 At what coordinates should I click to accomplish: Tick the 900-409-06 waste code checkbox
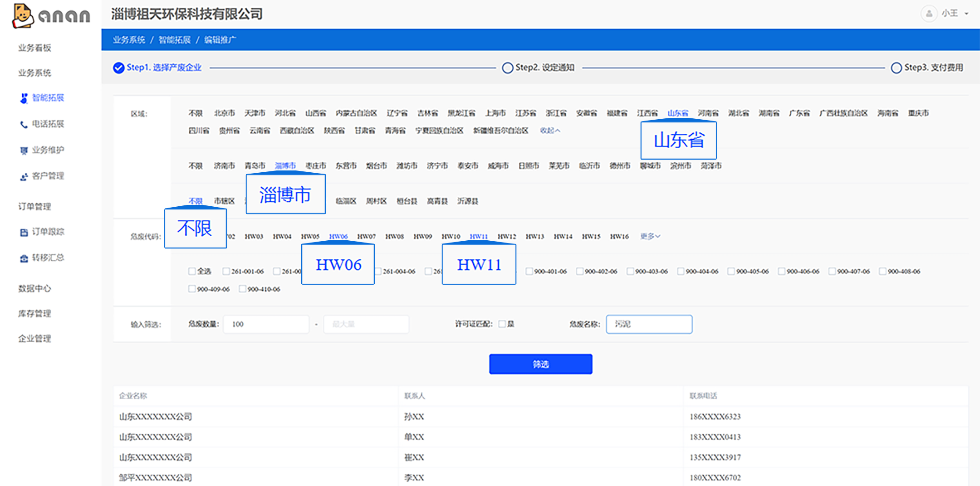click(x=192, y=289)
